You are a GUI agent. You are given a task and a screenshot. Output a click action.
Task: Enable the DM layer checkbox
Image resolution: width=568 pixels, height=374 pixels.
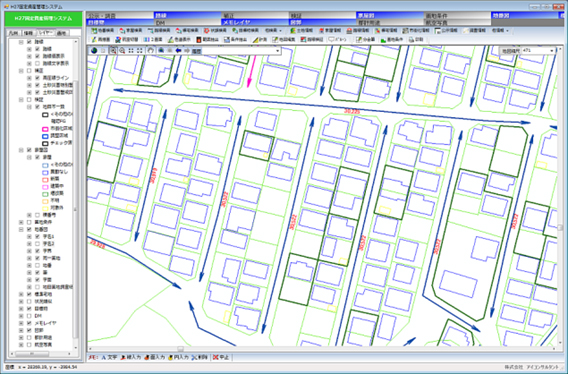29,316
